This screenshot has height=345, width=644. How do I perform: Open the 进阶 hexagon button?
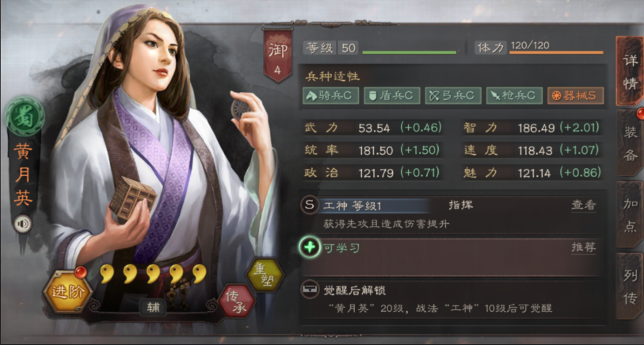click(x=67, y=292)
